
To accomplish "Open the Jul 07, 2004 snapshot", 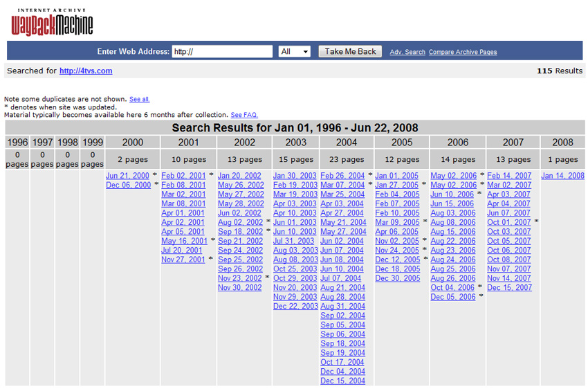I will pos(340,278).
